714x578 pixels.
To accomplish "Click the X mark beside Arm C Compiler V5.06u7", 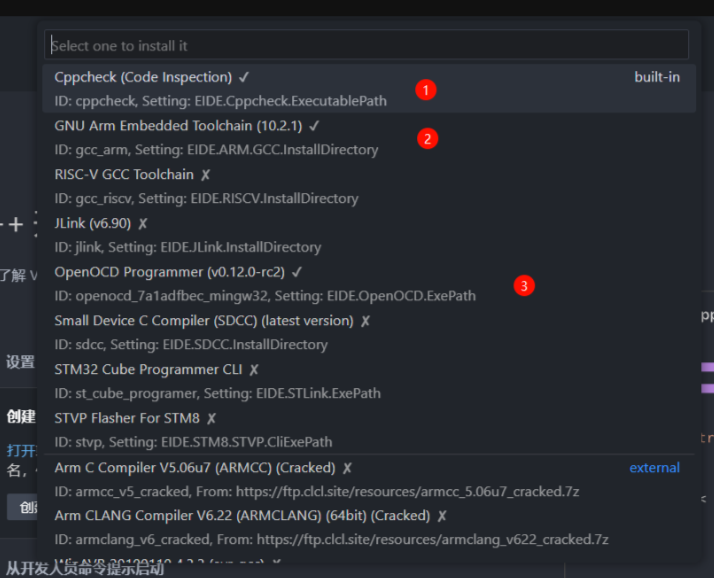I will point(347,468).
